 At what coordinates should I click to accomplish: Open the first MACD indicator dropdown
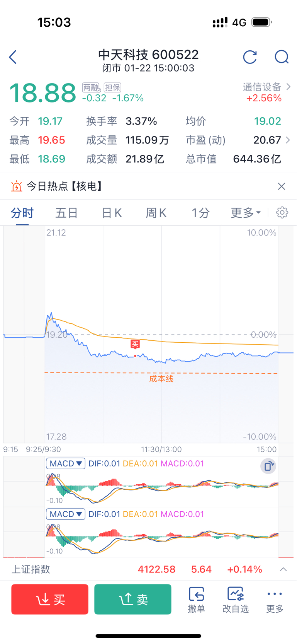pos(66,463)
